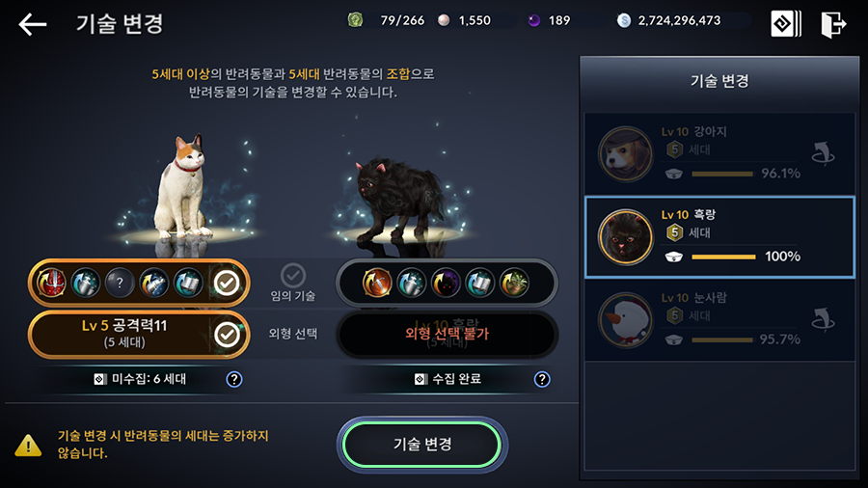The height and width of the screenshot is (488, 868).
Task: Select the unknown question-mark skill icon
Action: (120, 283)
